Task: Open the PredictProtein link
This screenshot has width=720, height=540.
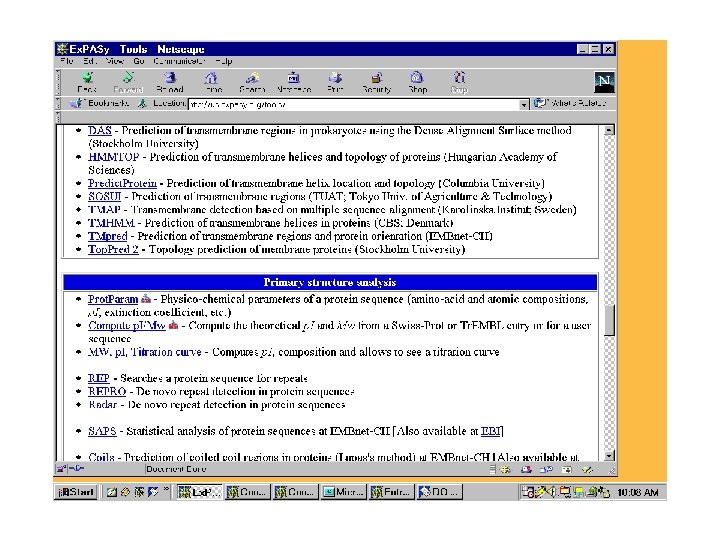Action: point(122,183)
